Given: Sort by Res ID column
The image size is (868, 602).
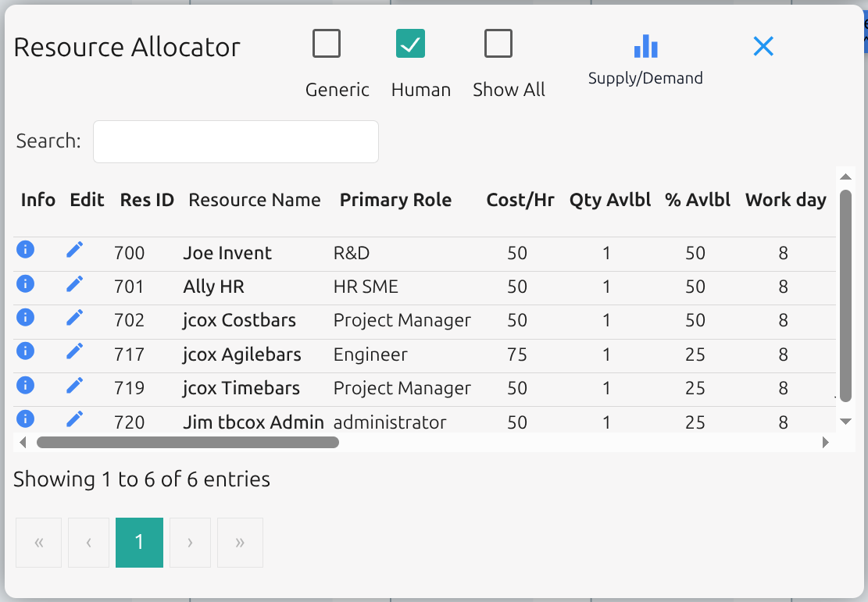Looking at the screenshot, I should (147, 200).
